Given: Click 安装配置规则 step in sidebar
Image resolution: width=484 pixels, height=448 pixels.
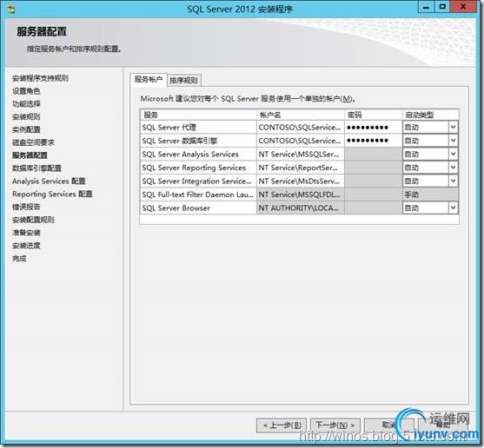Looking at the screenshot, I should (x=33, y=220).
